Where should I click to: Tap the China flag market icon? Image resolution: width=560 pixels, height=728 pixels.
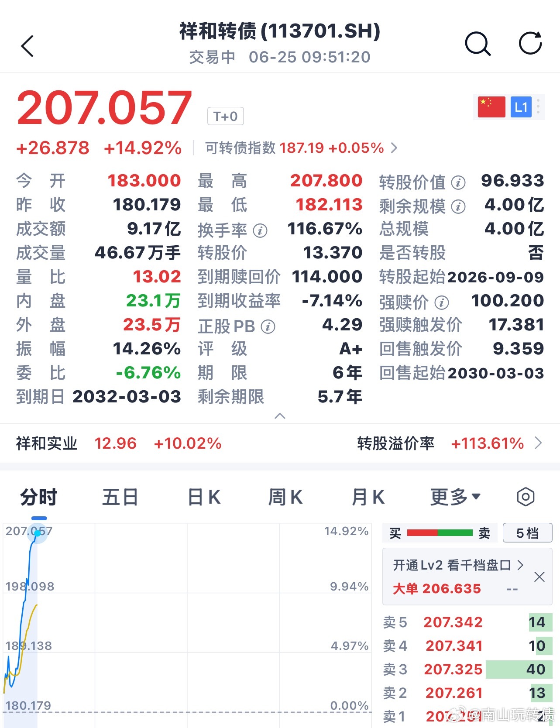[491, 107]
